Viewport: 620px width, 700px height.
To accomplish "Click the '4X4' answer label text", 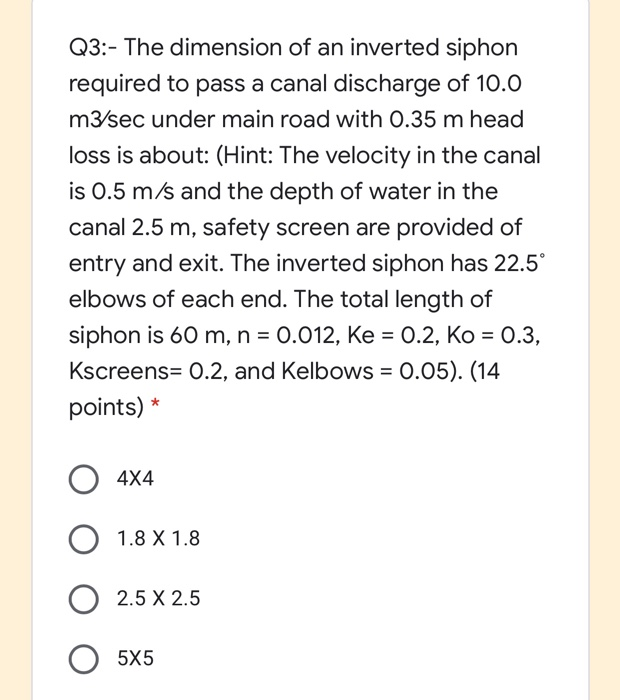I will pos(135,479).
